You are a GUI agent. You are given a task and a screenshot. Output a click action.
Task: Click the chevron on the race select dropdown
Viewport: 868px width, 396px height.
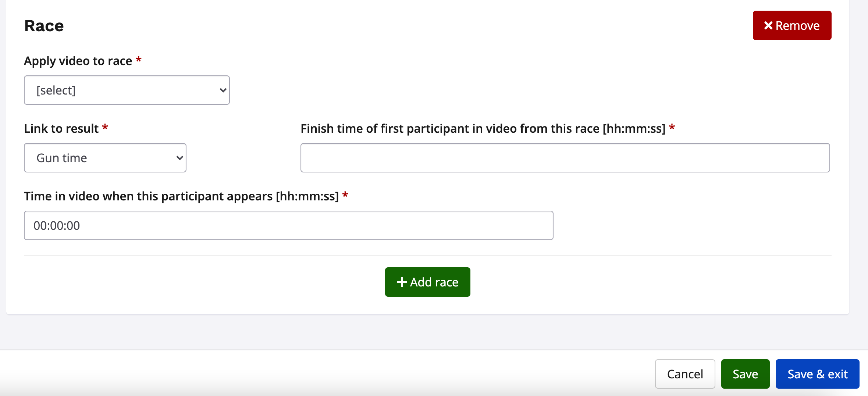222,90
